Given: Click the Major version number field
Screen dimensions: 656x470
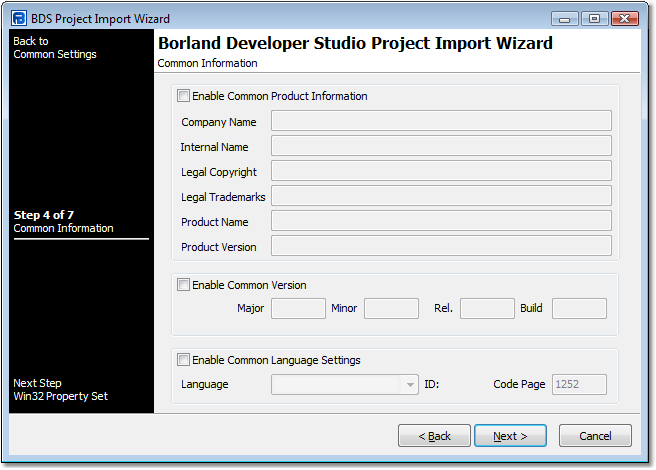Looking at the screenshot, I should [298, 308].
